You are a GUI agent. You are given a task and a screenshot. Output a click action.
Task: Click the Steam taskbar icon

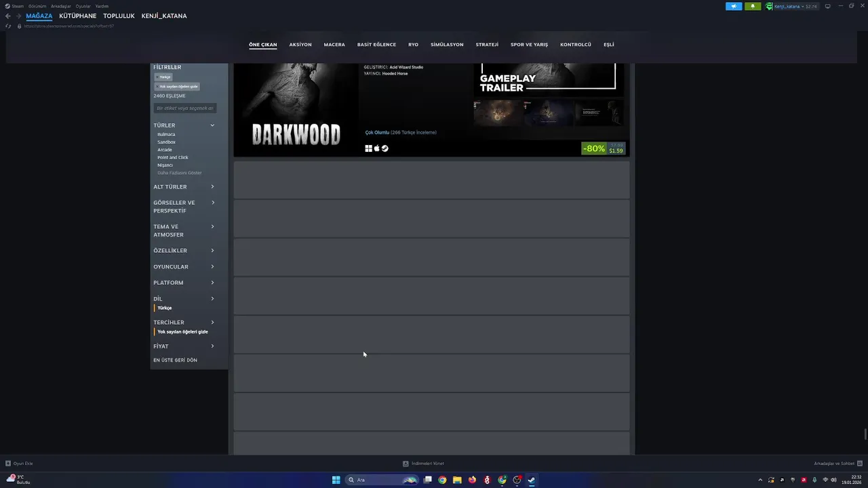(532, 480)
